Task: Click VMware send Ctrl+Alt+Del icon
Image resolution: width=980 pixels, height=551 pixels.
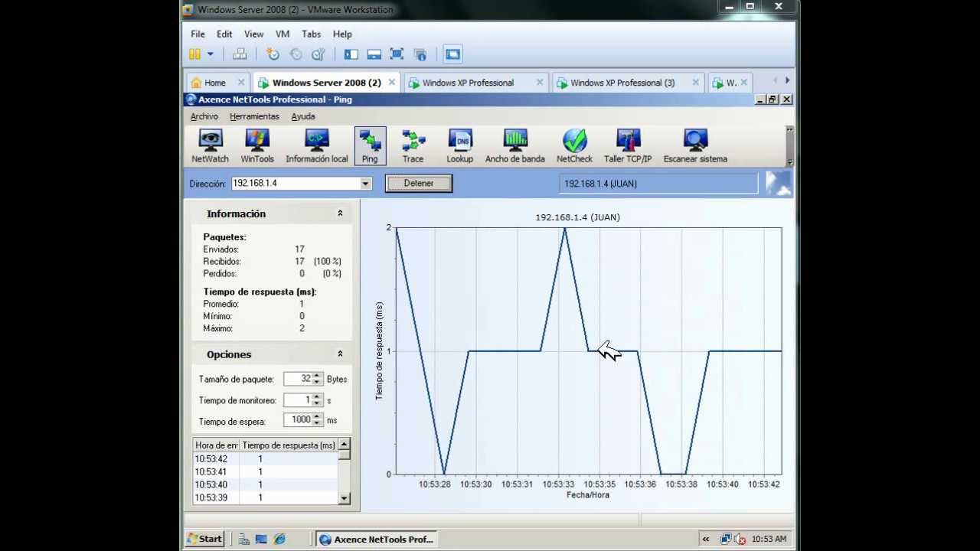Action: point(240,54)
